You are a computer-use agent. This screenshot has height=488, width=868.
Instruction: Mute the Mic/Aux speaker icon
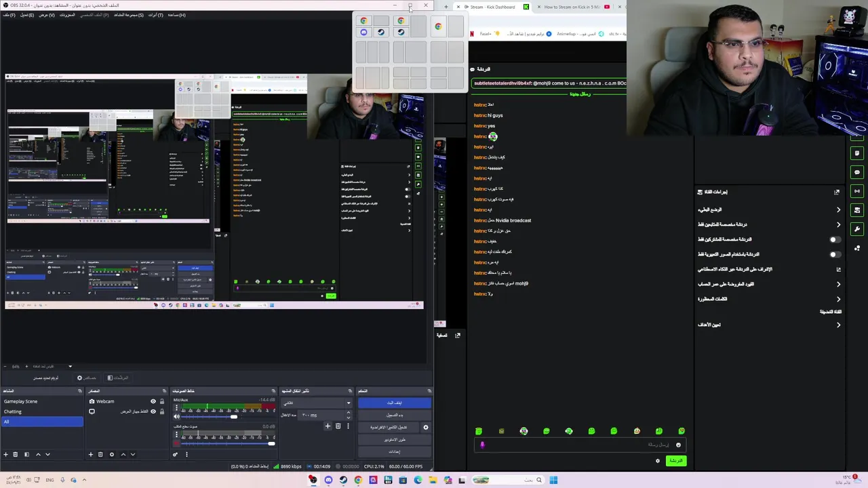pos(176,416)
